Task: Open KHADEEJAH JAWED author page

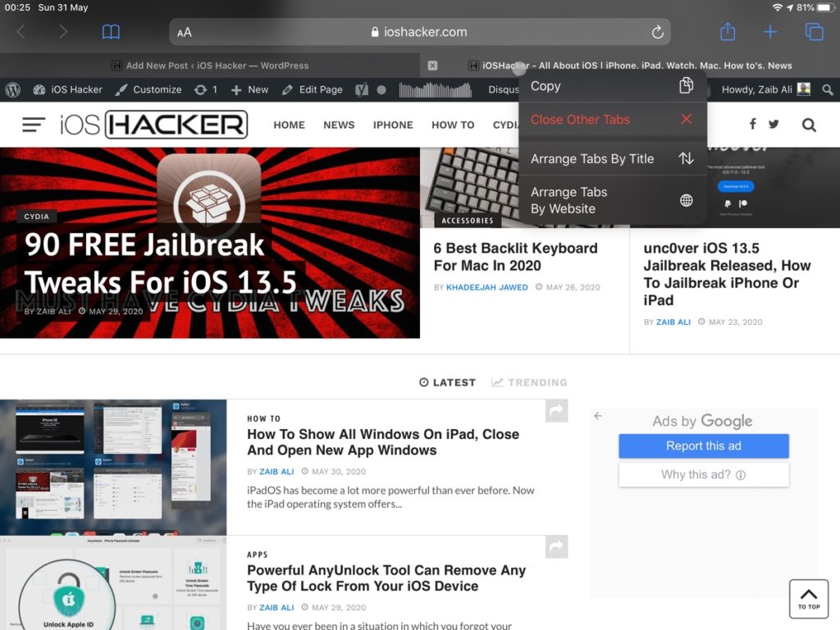Action: point(487,287)
